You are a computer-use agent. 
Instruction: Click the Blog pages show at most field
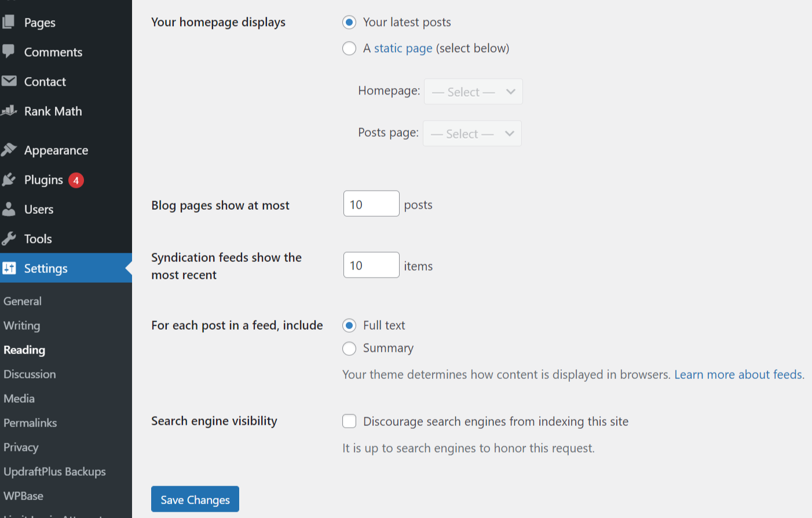pos(371,203)
